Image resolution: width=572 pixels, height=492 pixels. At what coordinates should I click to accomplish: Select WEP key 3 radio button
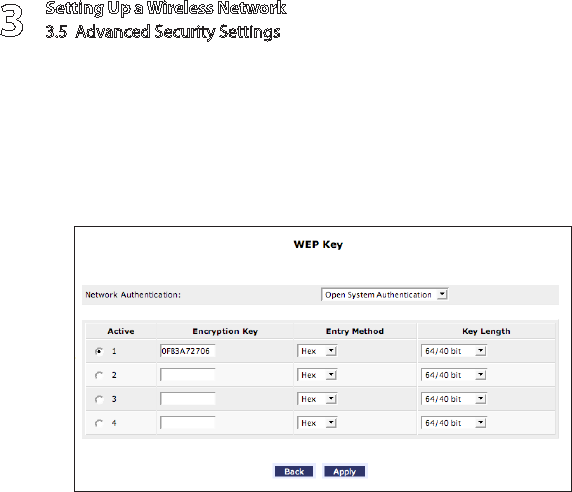[99, 399]
